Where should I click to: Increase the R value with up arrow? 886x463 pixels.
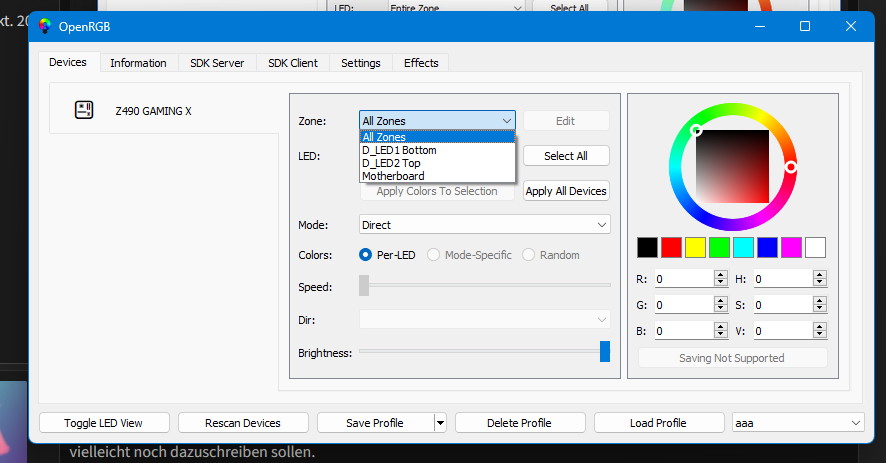720,274
